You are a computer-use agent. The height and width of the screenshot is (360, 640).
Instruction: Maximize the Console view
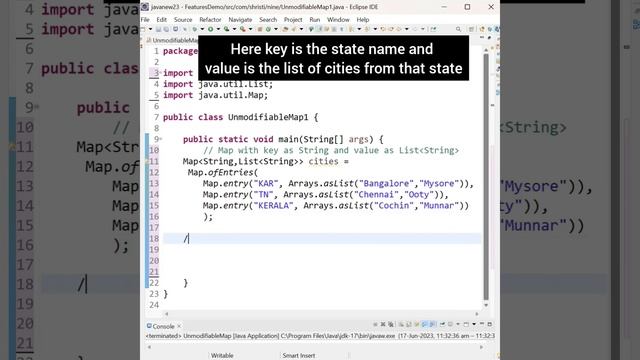point(490,324)
